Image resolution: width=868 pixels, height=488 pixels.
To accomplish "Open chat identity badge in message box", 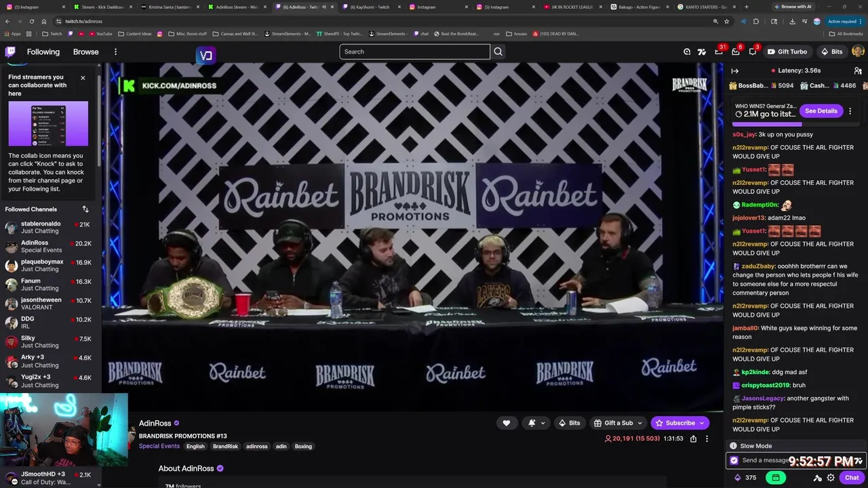I will [734, 460].
